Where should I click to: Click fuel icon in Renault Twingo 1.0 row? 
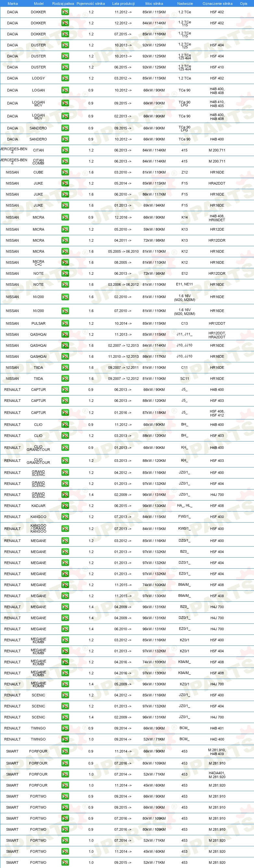[65, 739]
